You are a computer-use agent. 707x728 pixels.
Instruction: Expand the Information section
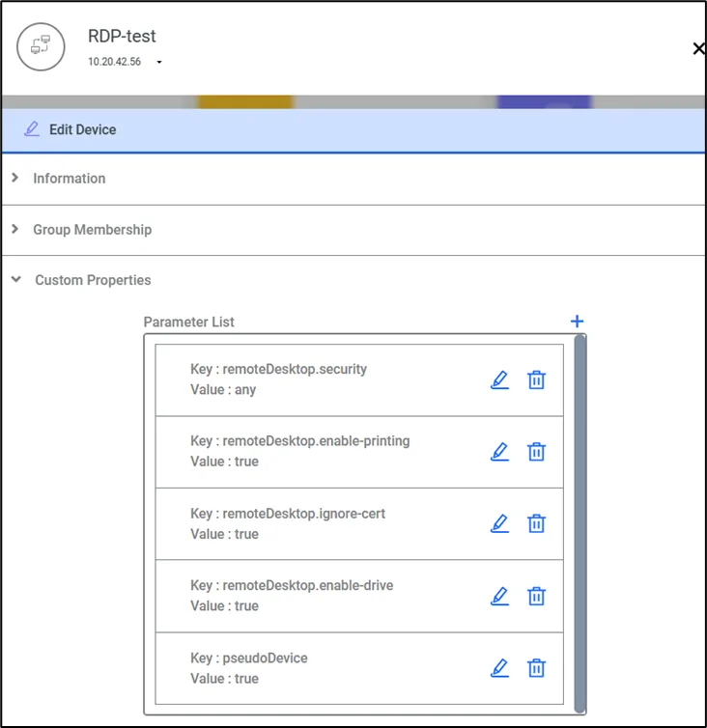coord(15,178)
